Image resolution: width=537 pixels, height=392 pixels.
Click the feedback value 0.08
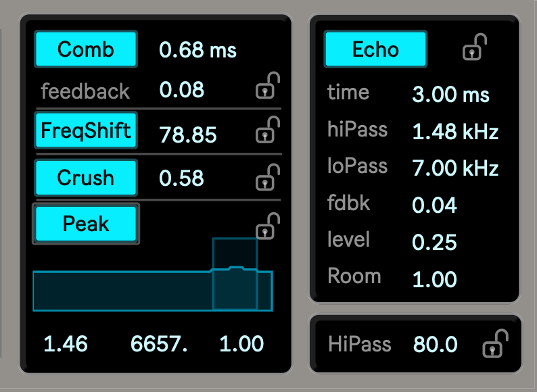[181, 90]
